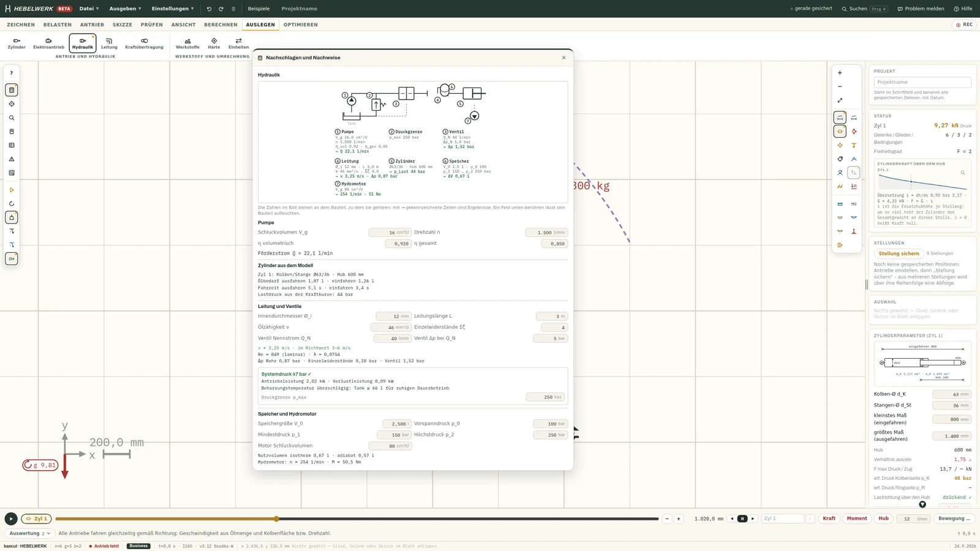Click the Problem melden link

[x=921, y=9]
